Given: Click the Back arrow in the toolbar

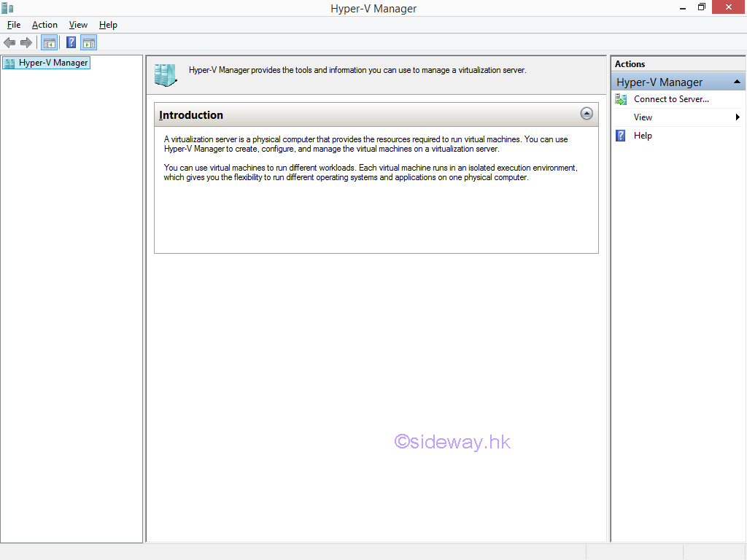Looking at the screenshot, I should click(9, 42).
